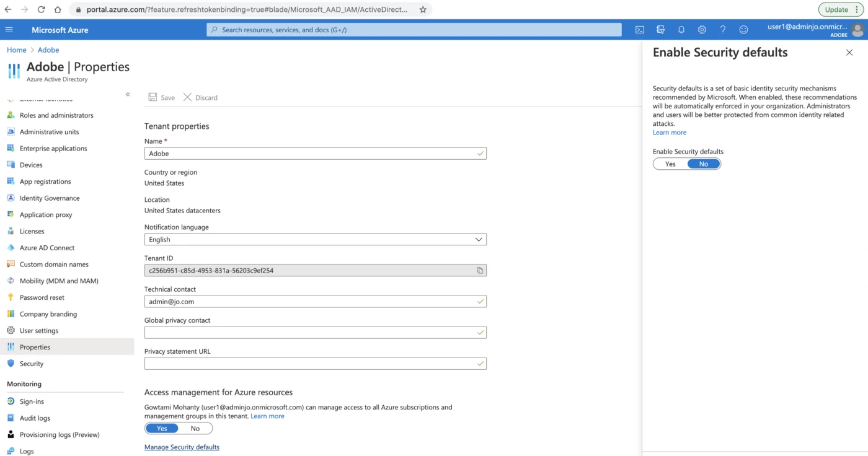
Task: Open the notifications bell
Action: [681, 30]
